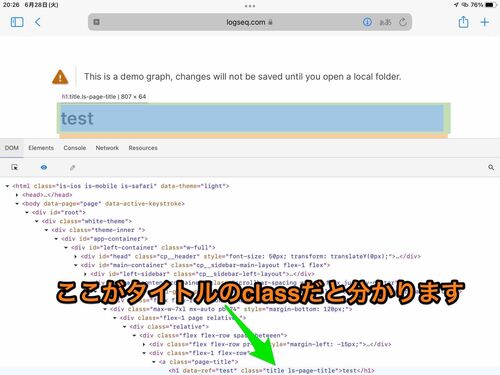
Task: Open a new tab with plus
Action: click(484, 22)
